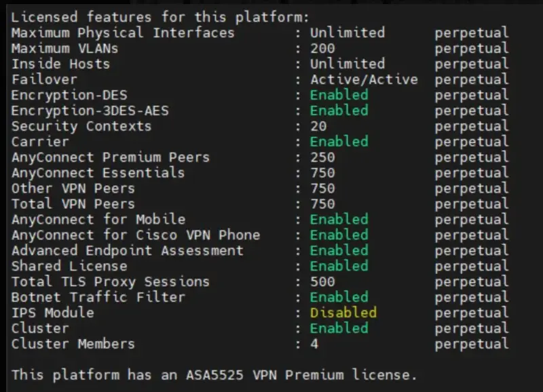The height and width of the screenshot is (392, 543).
Task: Click the 'AnyConnect for Cisco VPN Phone' label
Action: pos(135,235)
